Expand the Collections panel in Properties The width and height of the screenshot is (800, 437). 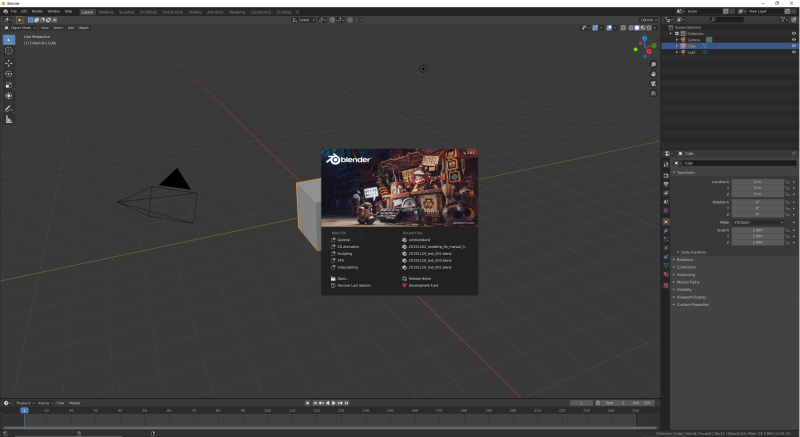point(686,267)
